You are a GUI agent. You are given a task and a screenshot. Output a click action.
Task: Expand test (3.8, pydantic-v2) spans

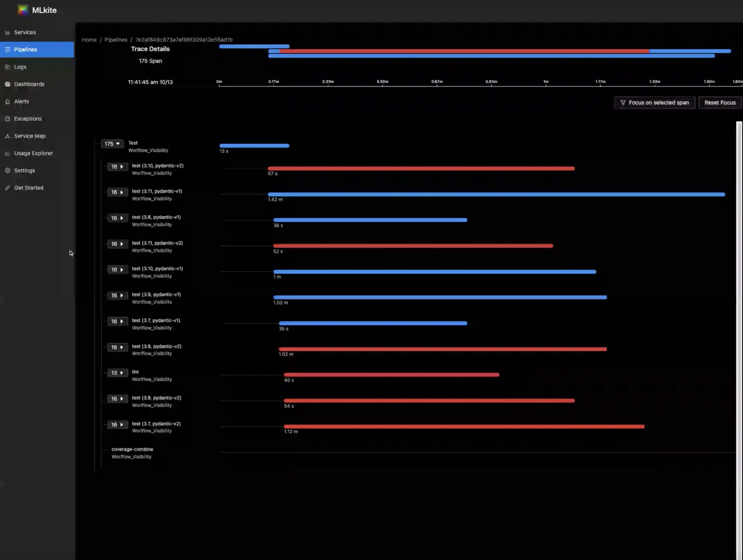coord(117,347)
